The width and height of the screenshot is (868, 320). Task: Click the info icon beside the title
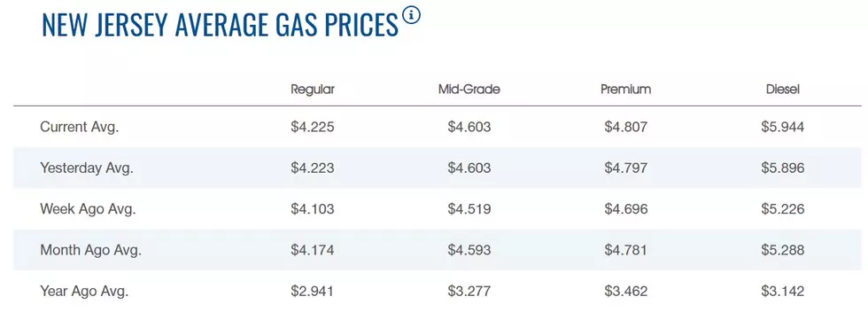click(411, 15)
